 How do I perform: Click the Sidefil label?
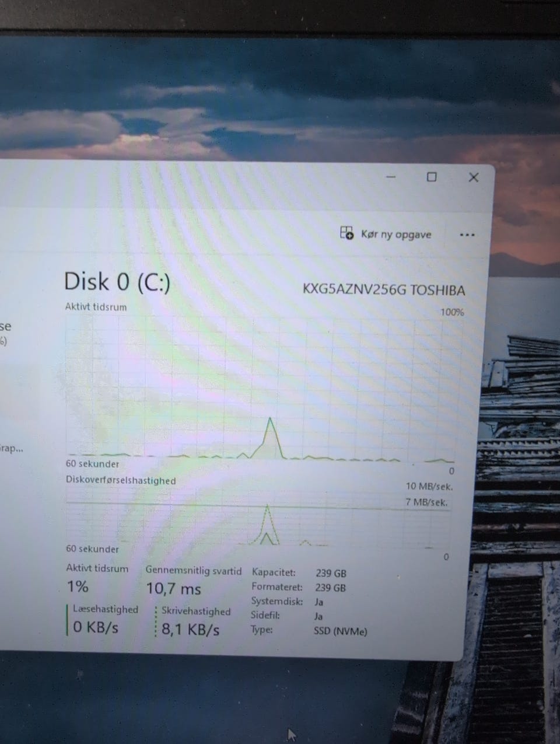(265, 615)
